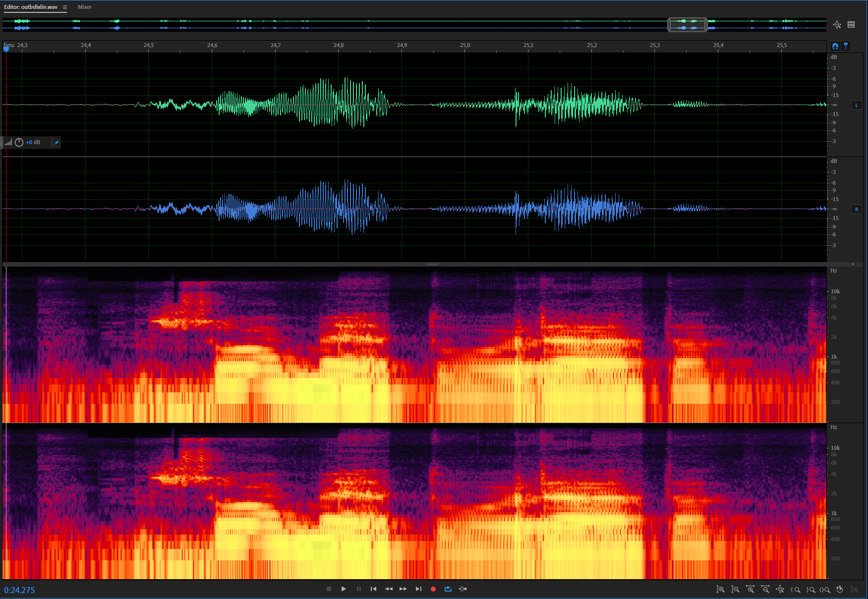Expand the spectral display options arrow
This screenshot has height=599, width=868.
tap(853, 265)
